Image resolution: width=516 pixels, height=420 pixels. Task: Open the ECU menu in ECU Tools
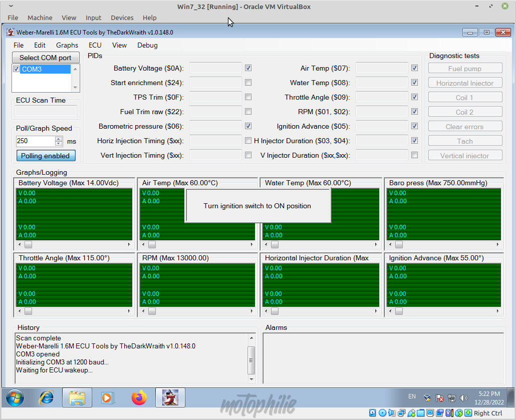[95, 46]
